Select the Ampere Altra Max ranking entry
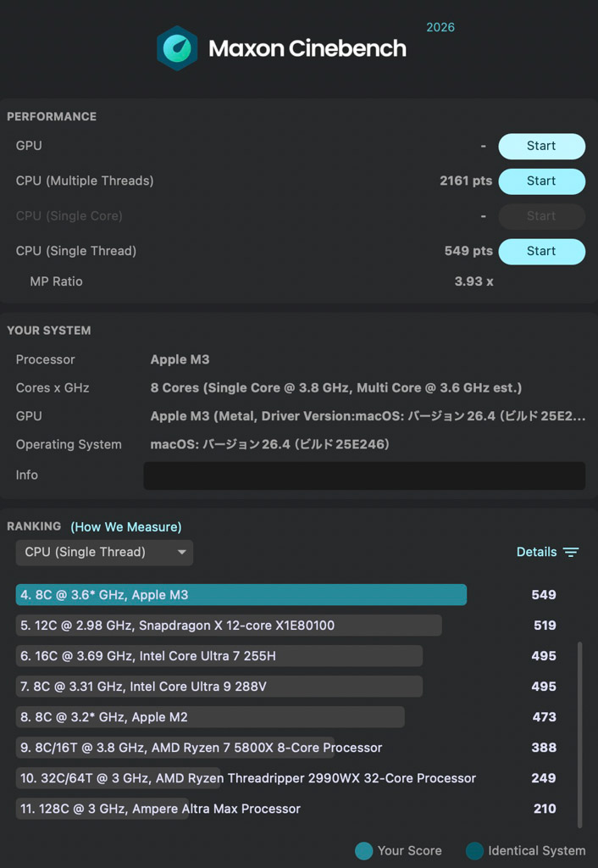 [x=160, y=809]
